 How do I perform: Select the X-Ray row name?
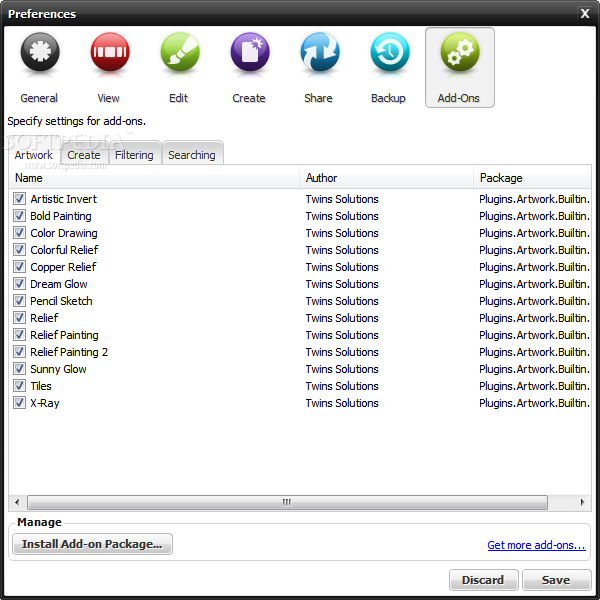45,403
